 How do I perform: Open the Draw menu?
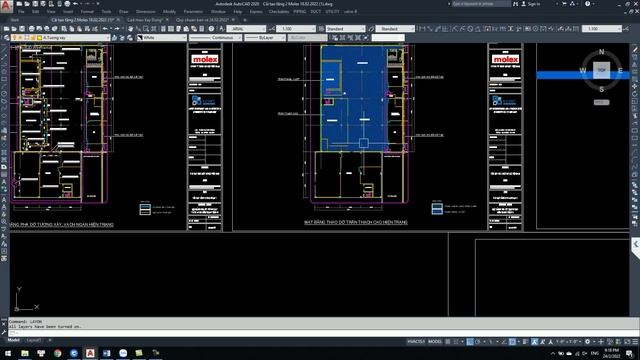click(x=124, y=12)
